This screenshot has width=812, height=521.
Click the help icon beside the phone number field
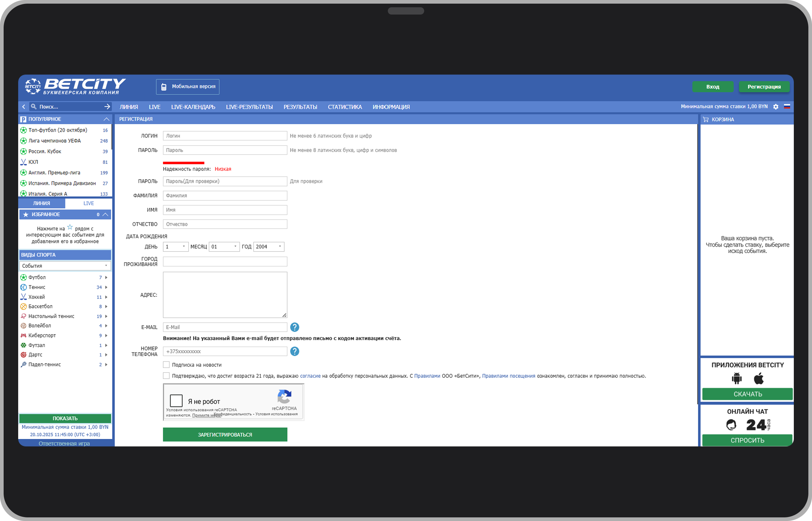point(295,351)
